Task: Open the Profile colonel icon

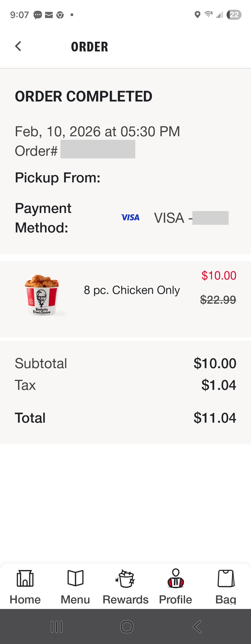Action: [175, 578]
